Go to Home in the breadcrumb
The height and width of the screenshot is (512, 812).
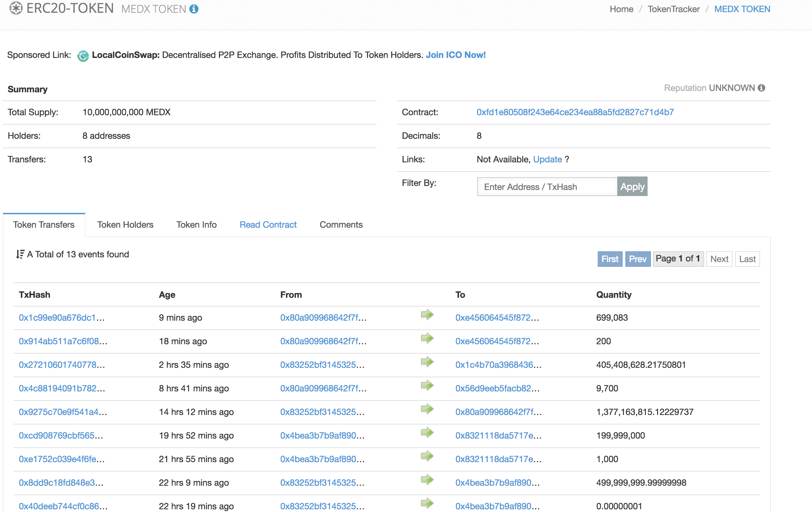(622, 9)
